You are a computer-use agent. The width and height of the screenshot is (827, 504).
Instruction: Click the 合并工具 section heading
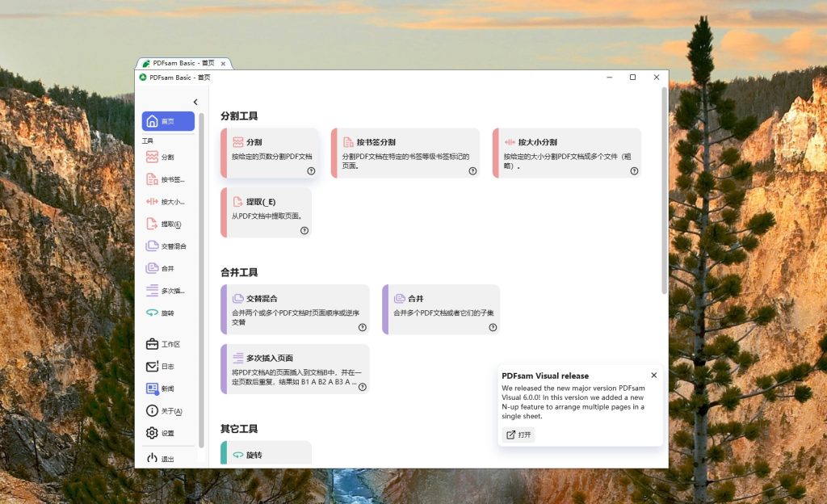pyautogui.click(x=239, y=272)
